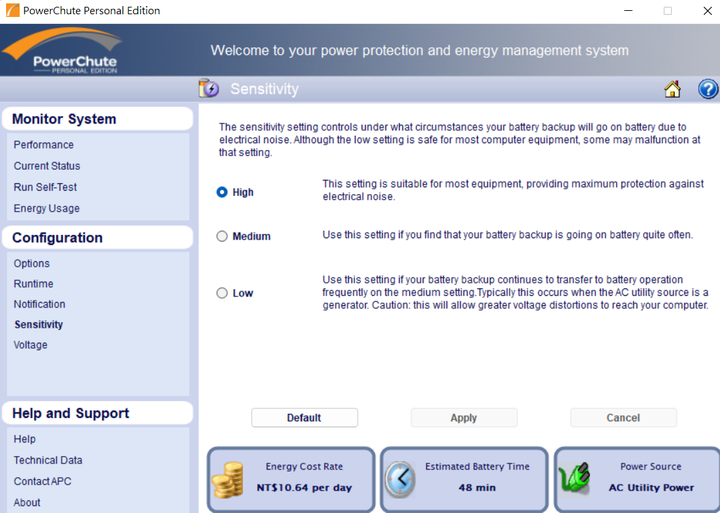The width and height of the screenshot is (720, 513).
Task: Open Performance under Monitor System
Action: tap(44, 145)
